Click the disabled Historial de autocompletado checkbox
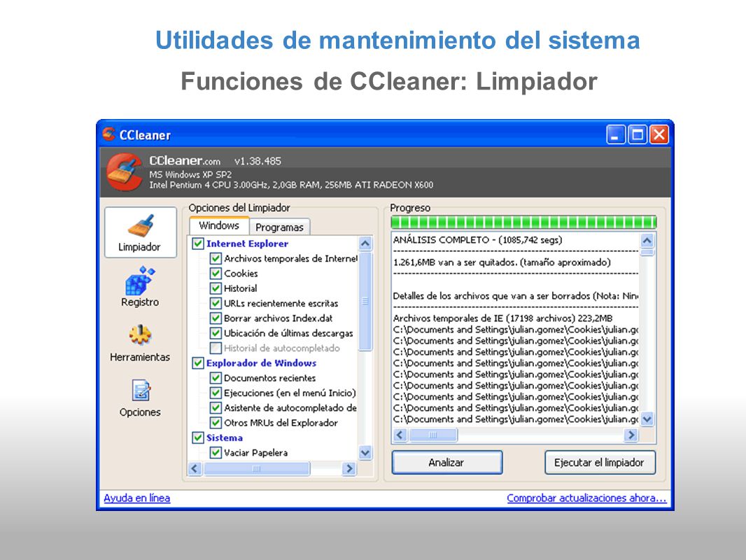Image resolution: width=746 pixels, height=560 pixels. click(x=216, y=349)
